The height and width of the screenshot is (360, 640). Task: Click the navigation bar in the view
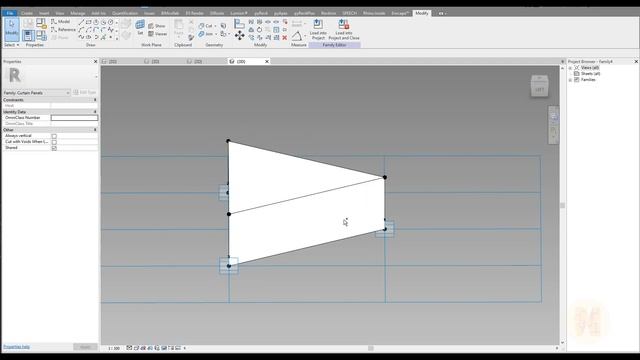(x=553, y=125)
